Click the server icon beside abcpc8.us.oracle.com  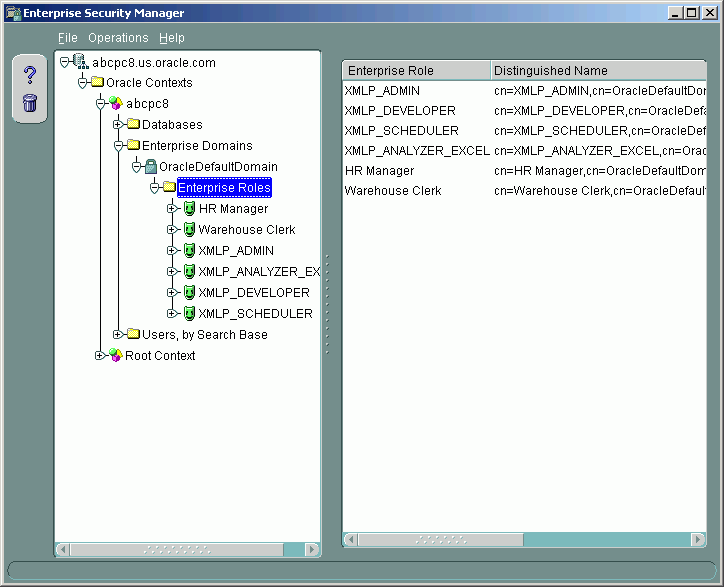tap(81, 61)
